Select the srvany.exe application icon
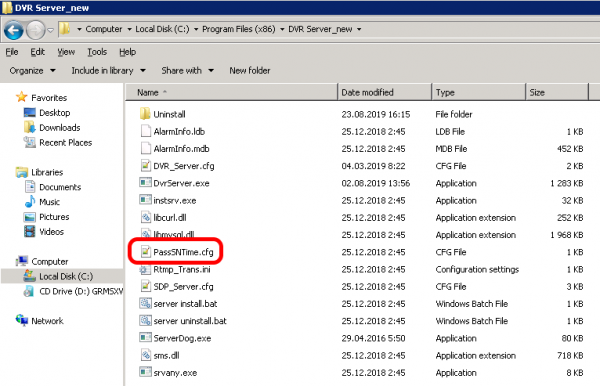The width and height of the screenshot is (600, 386). [x=145, y=372]
